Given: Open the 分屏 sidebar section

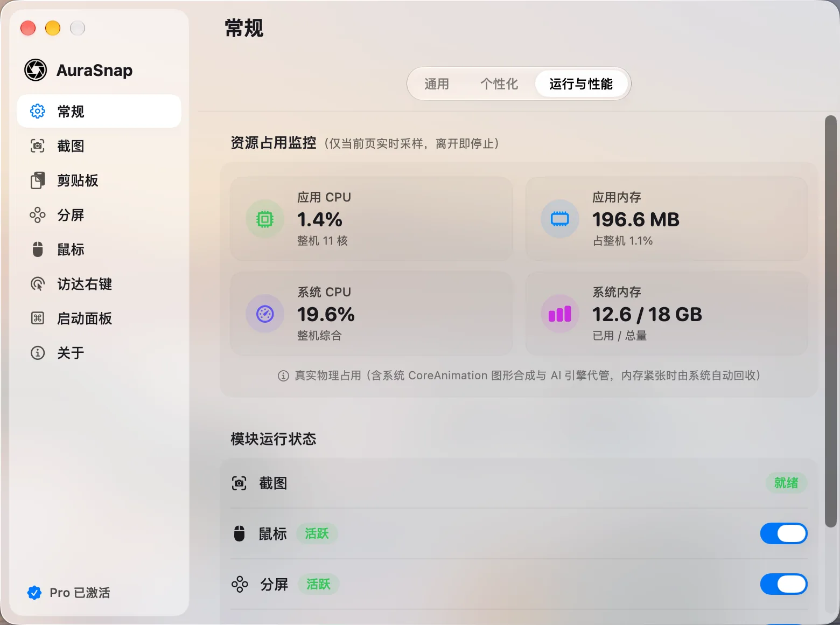Looking at the screenshot, I should click(99, 214).
